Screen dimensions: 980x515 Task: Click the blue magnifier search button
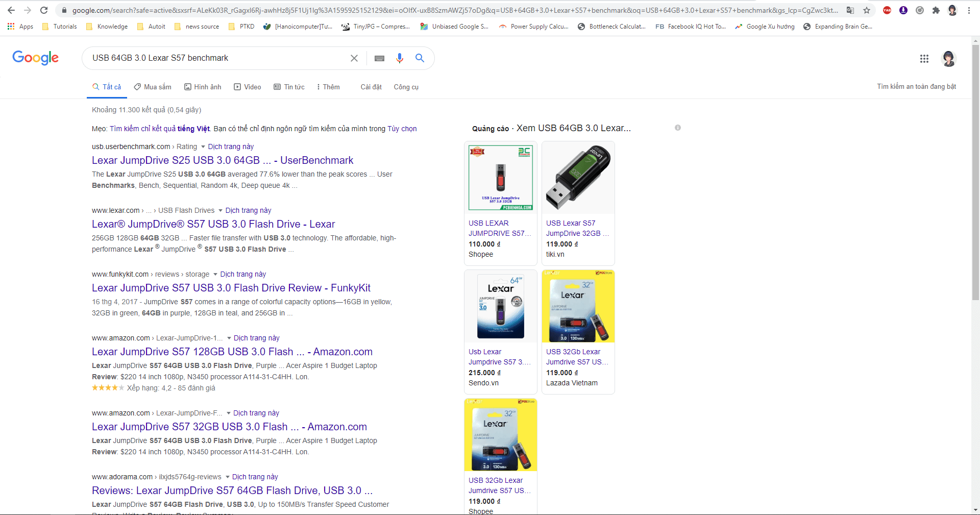(x=420, y=58)
